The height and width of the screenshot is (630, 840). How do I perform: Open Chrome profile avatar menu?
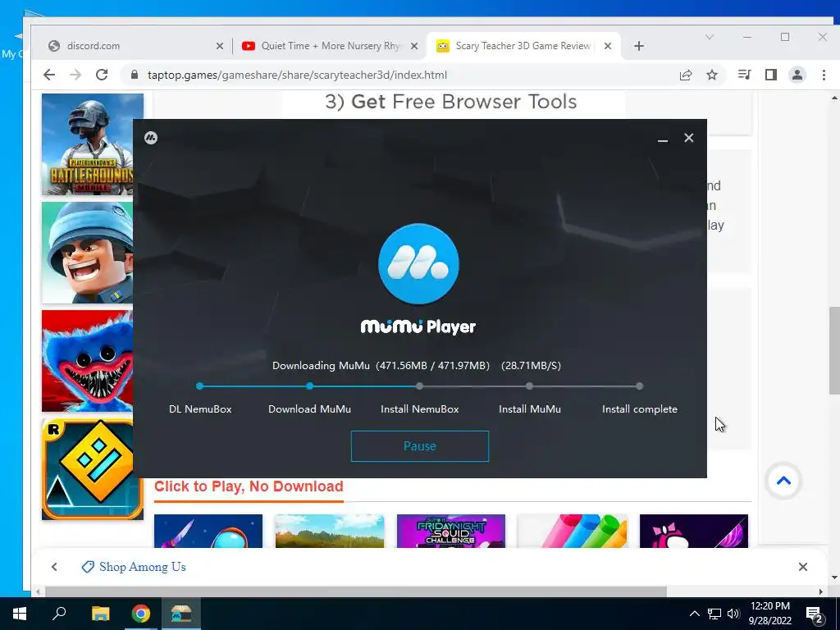(x=797, y=75)
